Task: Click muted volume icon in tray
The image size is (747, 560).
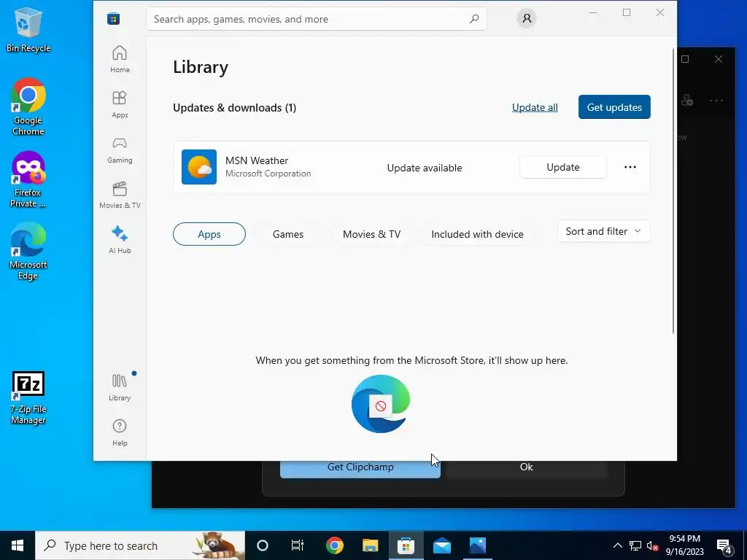Action: click(x=652, y=545)
